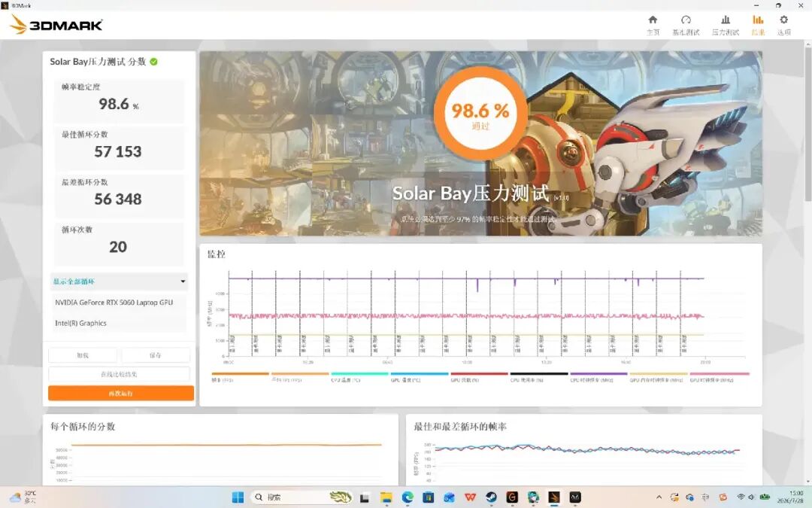Image resolution: width=812 pixels, height=508 pixels.
Task: Click the purple CPU 时钟频率 legend swatch
Action: coord(598,373)
